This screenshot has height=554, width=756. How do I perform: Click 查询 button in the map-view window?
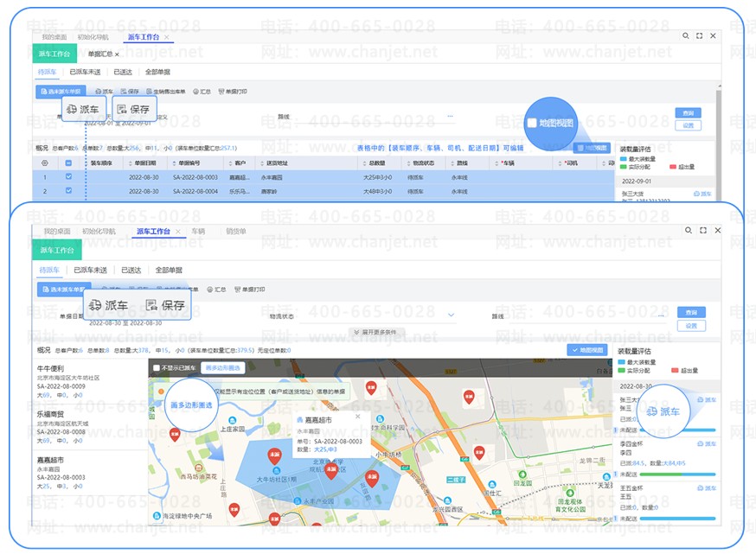point(691,312)
